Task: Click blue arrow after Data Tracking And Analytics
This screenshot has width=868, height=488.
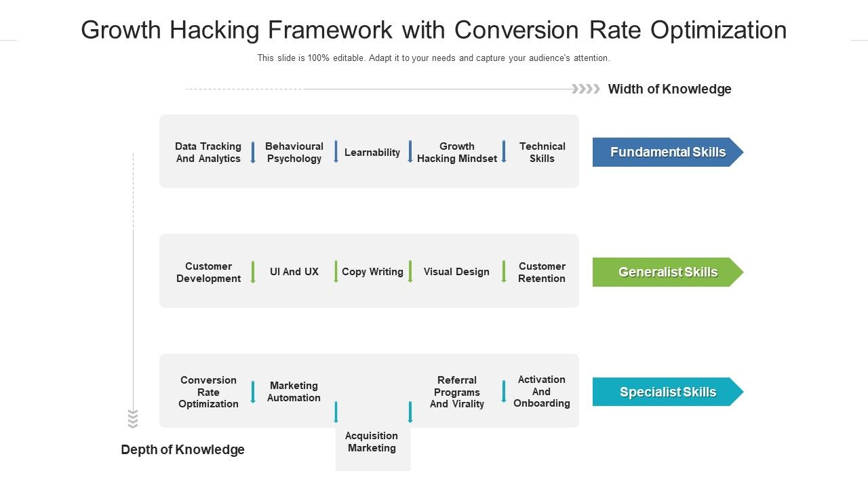Action: coord(253,152)
